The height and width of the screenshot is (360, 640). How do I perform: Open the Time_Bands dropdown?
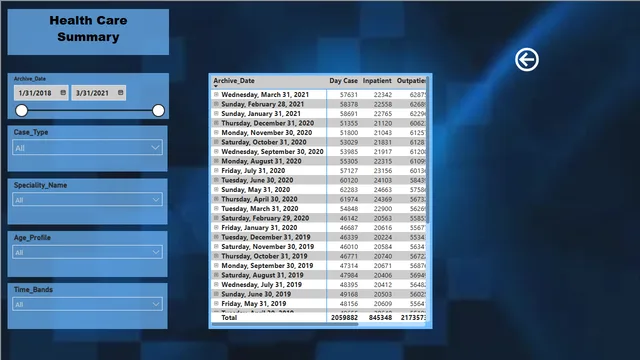[87, 304]
